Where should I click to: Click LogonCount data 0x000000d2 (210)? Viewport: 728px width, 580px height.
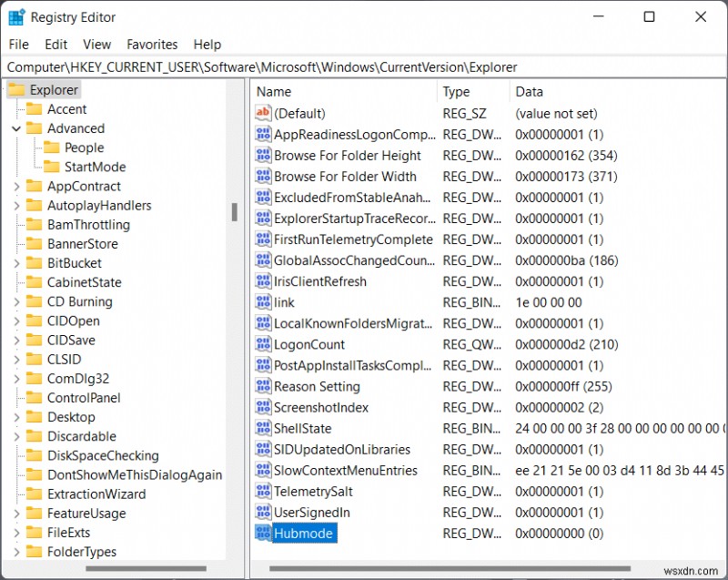coord(566,344)
